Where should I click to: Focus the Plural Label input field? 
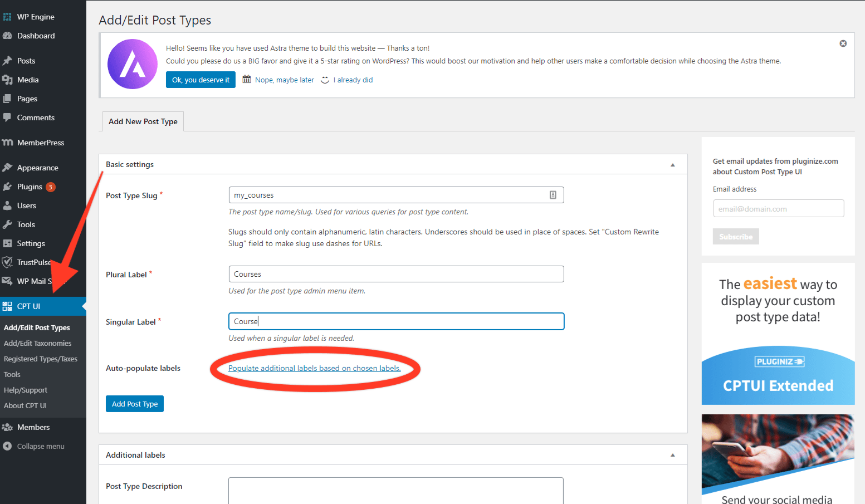[396, 274]
